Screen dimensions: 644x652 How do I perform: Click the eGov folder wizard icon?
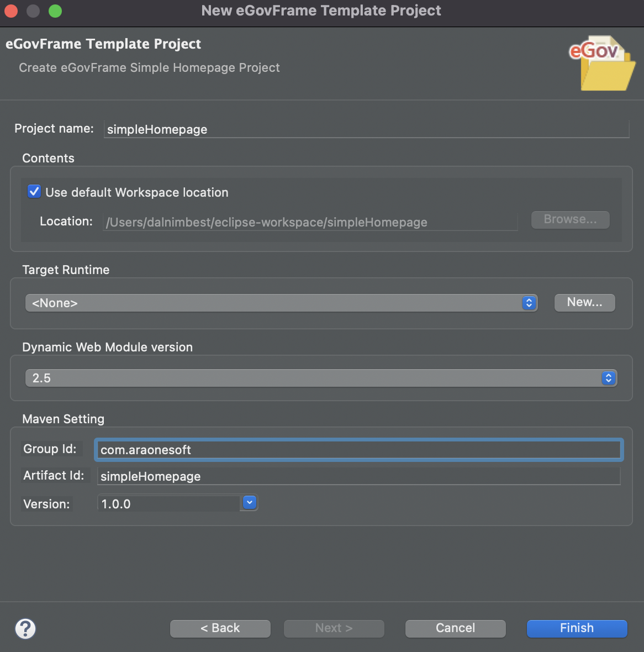601,63
